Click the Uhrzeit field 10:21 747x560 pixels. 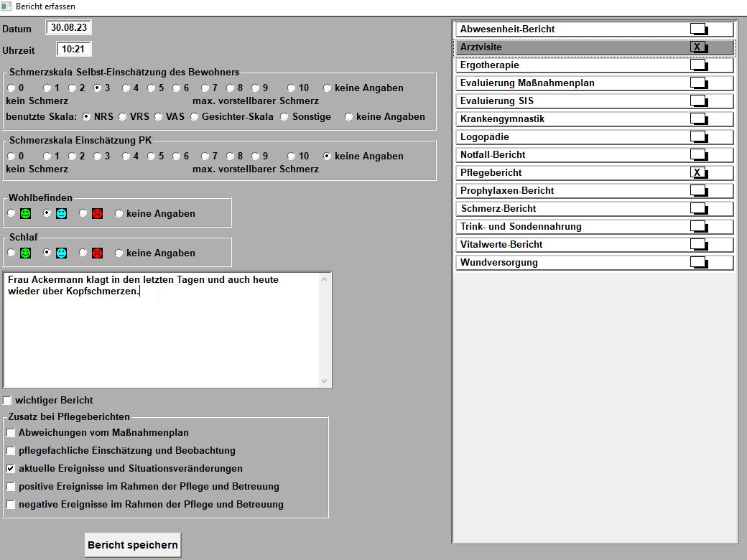[73, 49]
